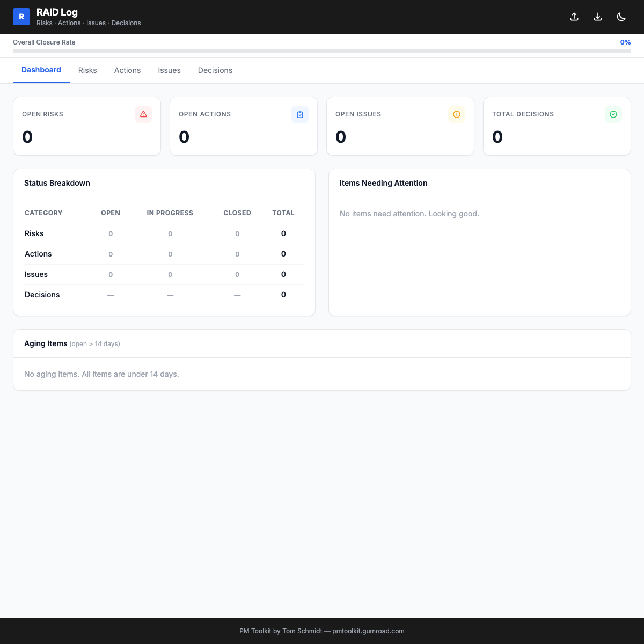This screenshot has width=644, height=644.
Task: Click the Open Risks count of zero
Action: pos(27,137)
